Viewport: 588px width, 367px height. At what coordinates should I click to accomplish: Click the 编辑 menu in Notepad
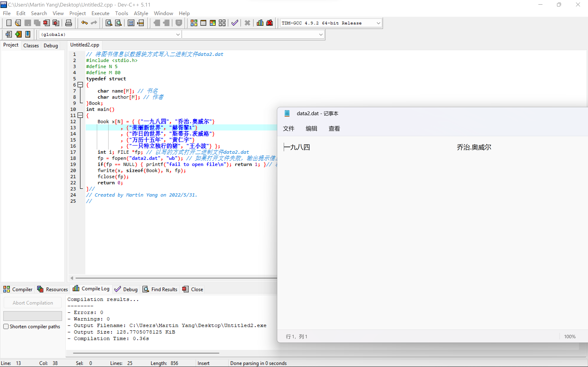click(311, 128)
